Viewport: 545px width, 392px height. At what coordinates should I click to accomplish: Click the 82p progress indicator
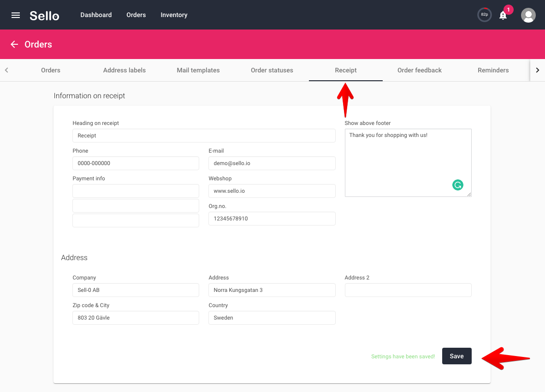pos(484,15)
